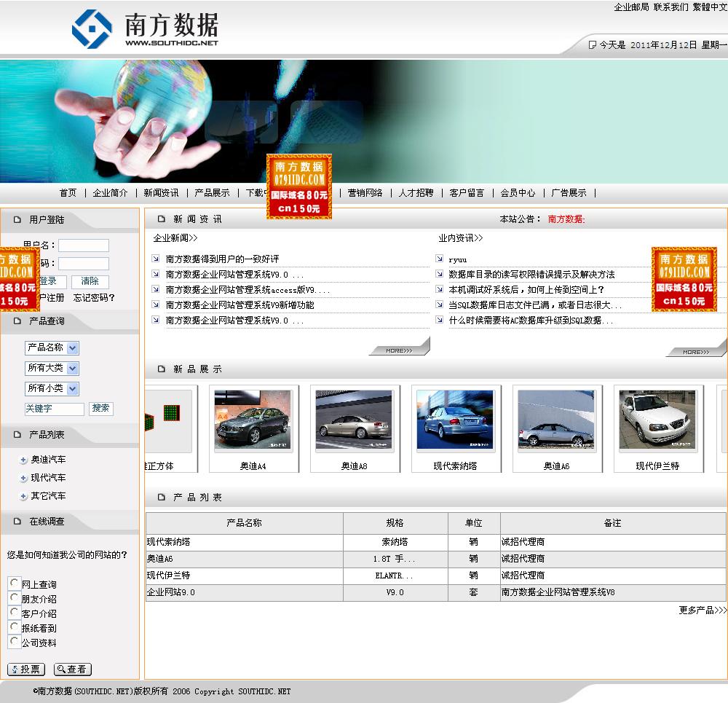The width and height of the screenshot is (728, 703).
Task: Click 现代索纳塔 in the product table
Action: pyautogui.click(x=169, y=542)
